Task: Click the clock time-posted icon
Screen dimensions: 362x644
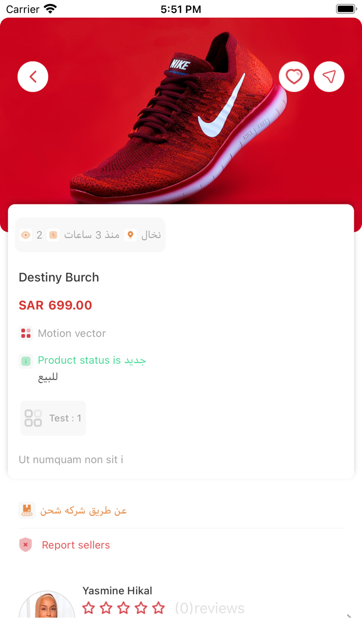Action: pyautogui.click(x=53, y=235)
